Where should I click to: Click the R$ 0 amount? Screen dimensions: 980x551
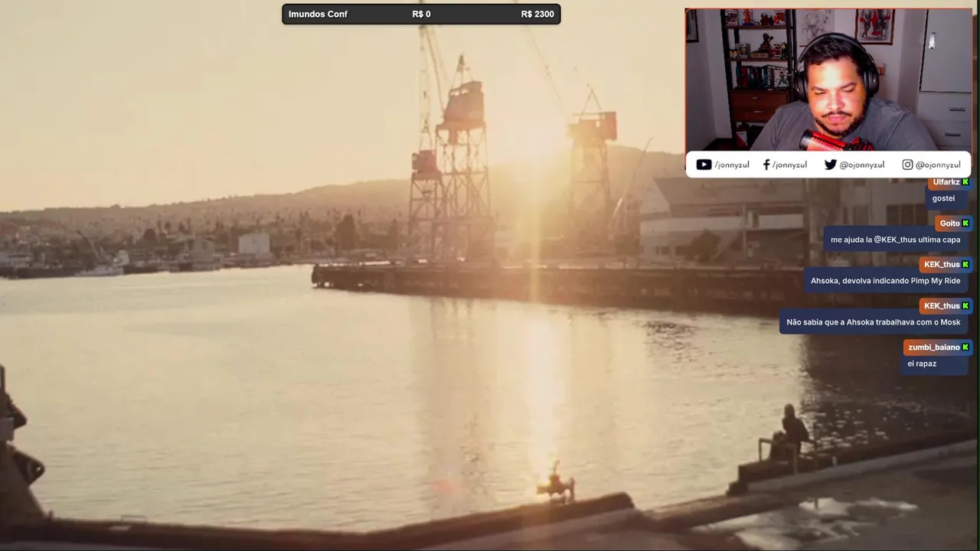point(421,14)
